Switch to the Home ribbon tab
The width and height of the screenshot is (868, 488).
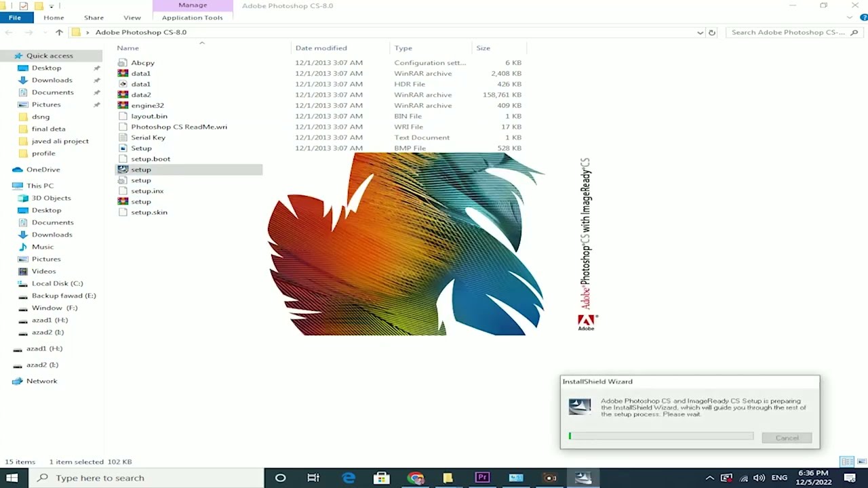coord(54,18)
